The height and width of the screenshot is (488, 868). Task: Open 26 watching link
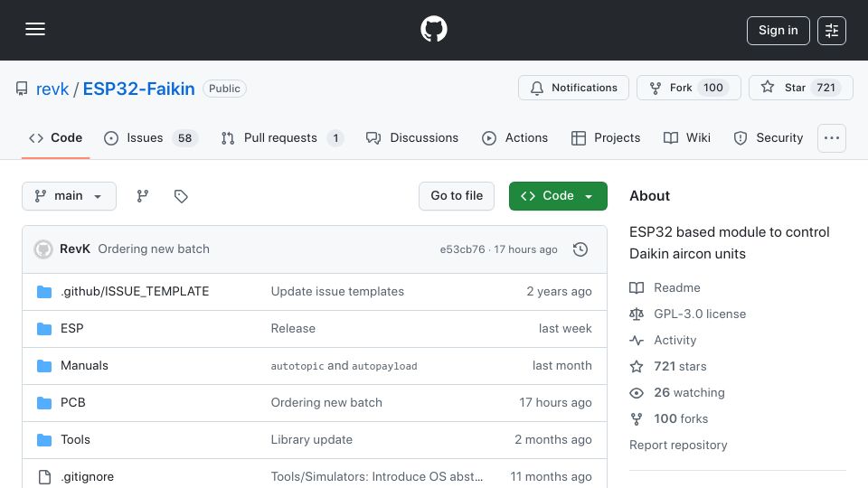(x=689, y=393)
